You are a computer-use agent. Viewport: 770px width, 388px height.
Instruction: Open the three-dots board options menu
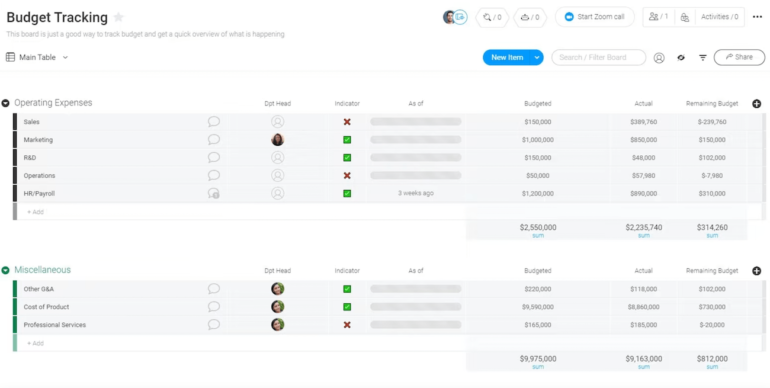pyautogui.click(x=757, y=17)
